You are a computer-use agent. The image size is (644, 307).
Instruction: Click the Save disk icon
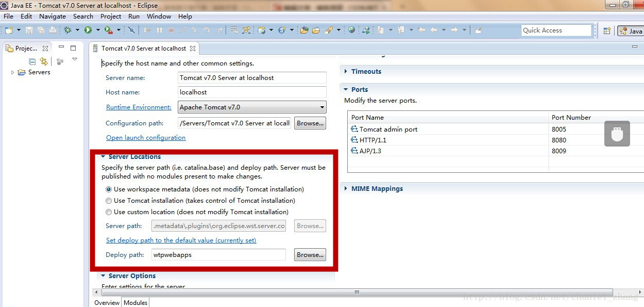29,30
